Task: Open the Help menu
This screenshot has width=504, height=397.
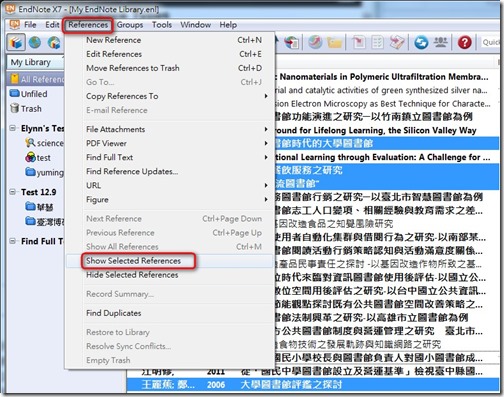Action: [x=228, y=25]
